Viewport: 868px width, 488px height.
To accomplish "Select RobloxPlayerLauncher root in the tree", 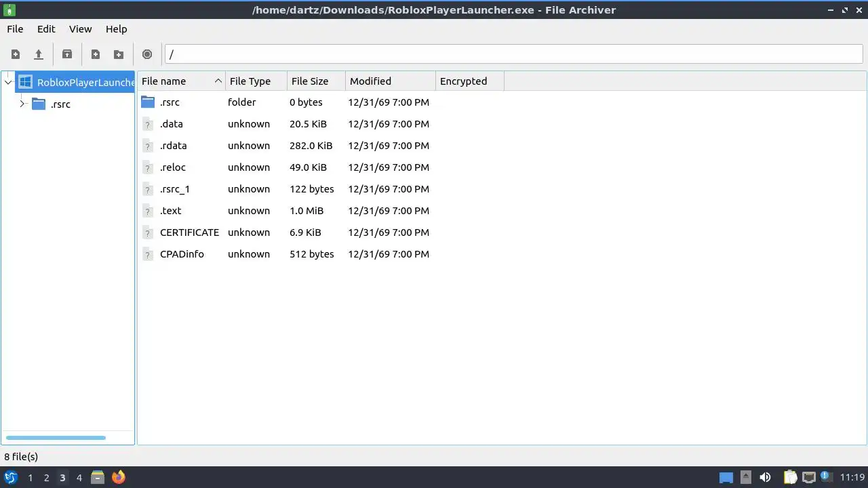I will tap(75, 82).
